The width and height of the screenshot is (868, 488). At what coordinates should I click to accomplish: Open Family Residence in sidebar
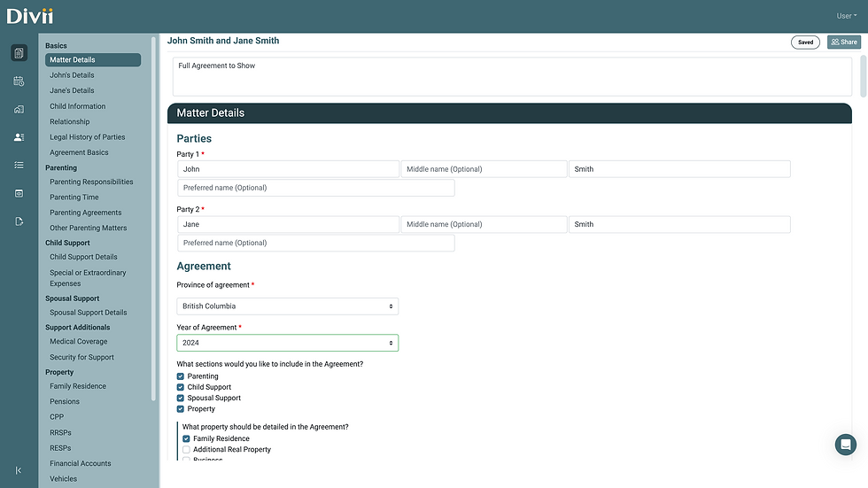78,387
